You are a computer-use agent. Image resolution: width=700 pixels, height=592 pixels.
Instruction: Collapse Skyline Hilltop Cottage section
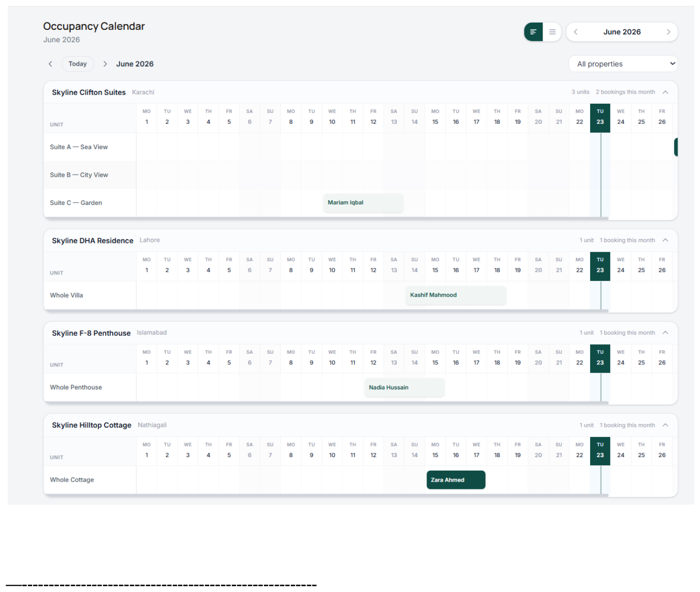(x=665, y=425)
